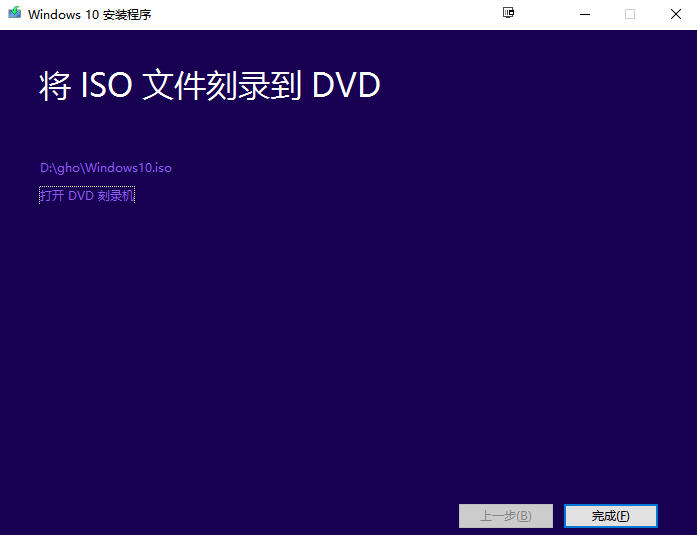697x535 pixels.
Task: Click the 完成(F) finish button
Action: (610, 516)
